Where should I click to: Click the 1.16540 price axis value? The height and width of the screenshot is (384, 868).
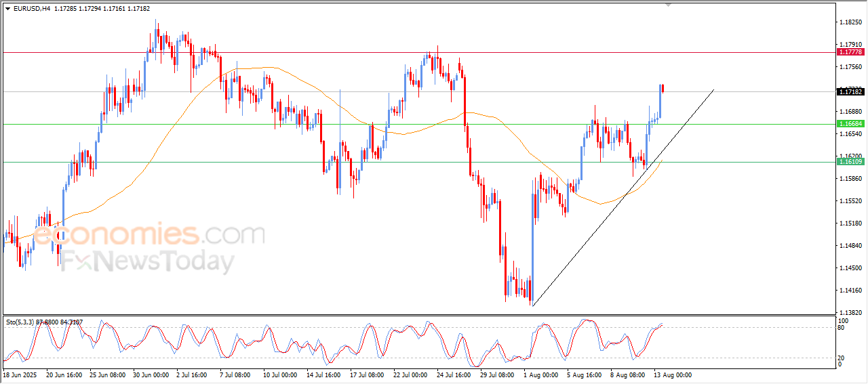pyautogui.click(x=850, y=134)
